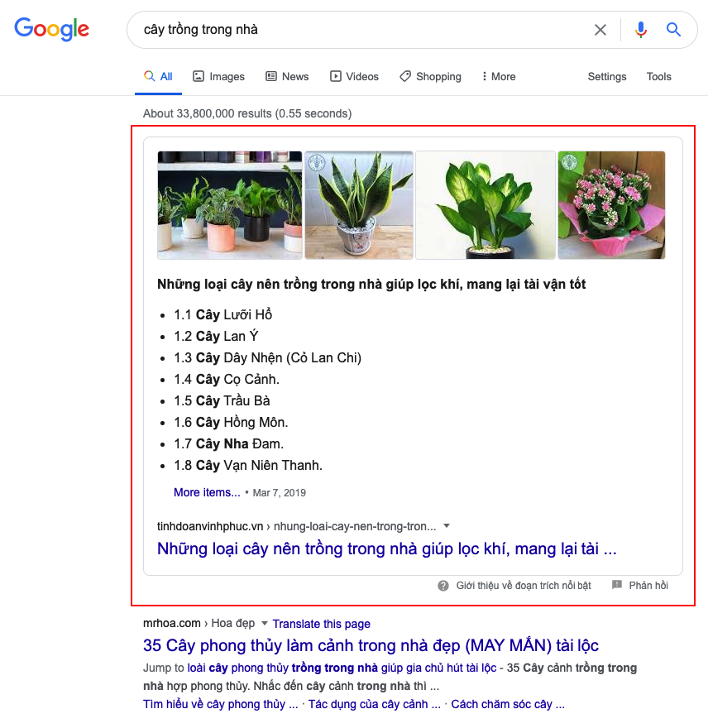Open the More vertical dots menu
This screenshot has height=728, width=708.
point(484,76)
